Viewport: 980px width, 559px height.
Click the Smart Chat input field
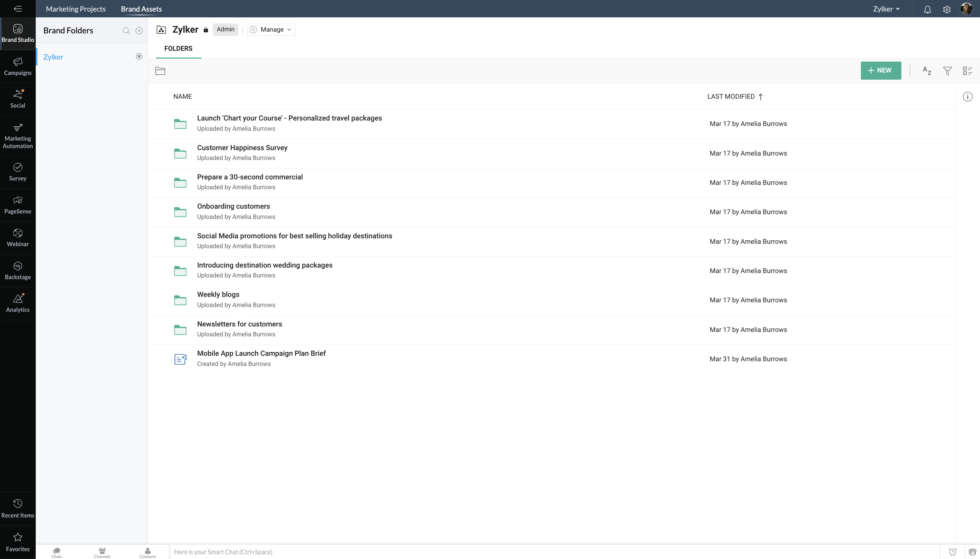tap(553, 552)
